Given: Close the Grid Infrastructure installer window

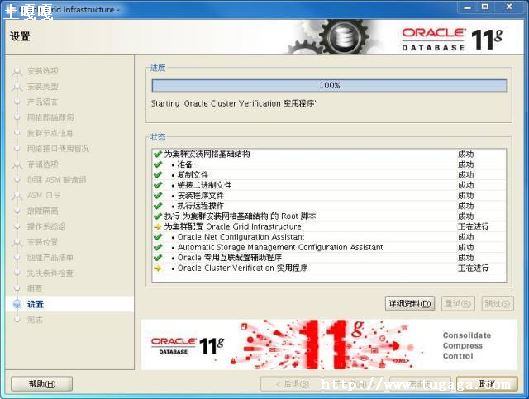Looking at the screenshot, I should tap(510, 7).
